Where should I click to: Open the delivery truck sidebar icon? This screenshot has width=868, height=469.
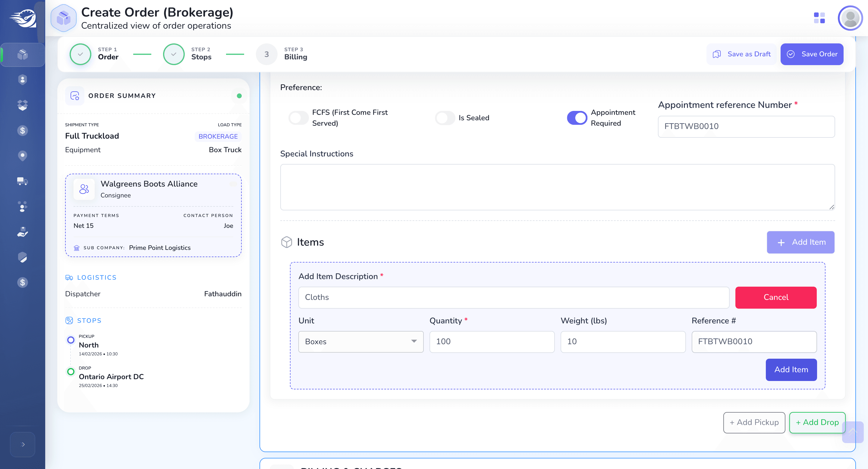23,181
